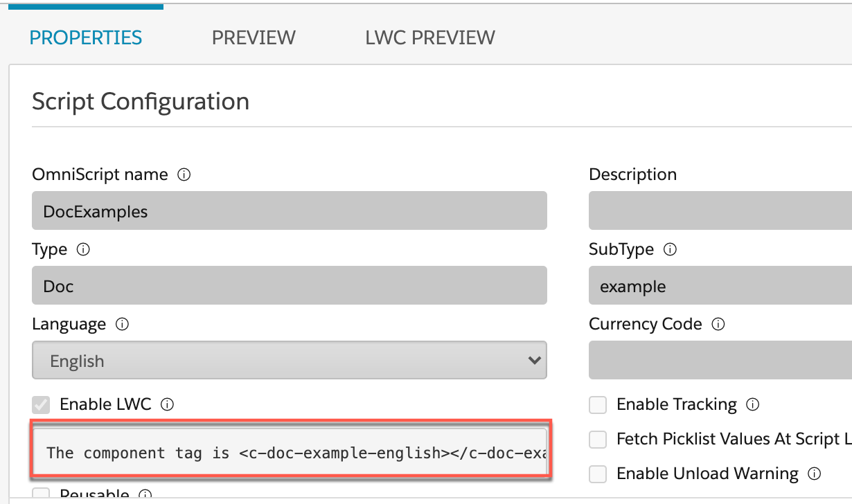
Task: Click info icon beside Enable LWC
Action: pyautogui.click(x=167, y=404)
